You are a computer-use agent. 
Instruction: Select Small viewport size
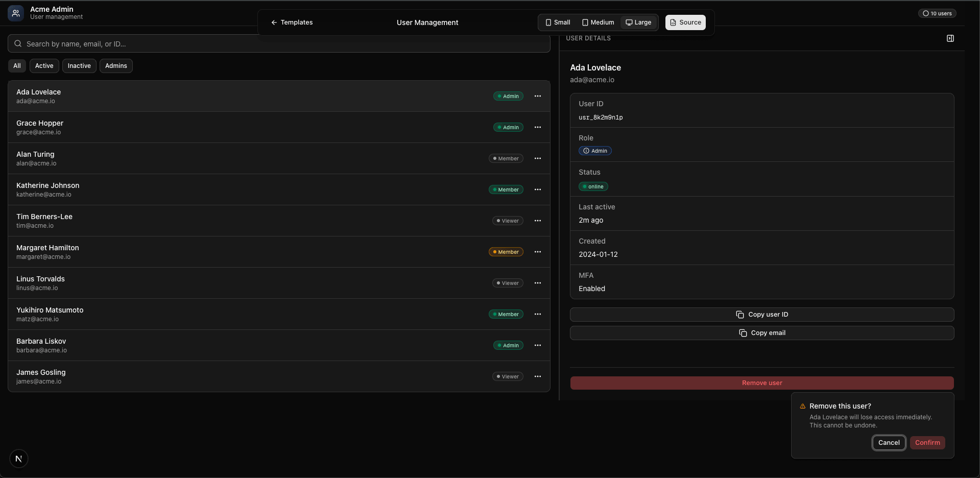[558, 22]
